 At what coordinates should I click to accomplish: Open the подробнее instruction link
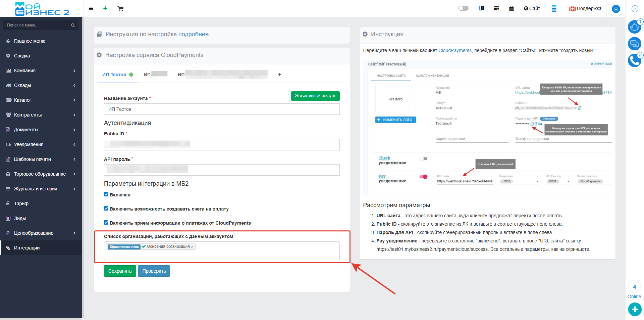click(x=193, y=34)
